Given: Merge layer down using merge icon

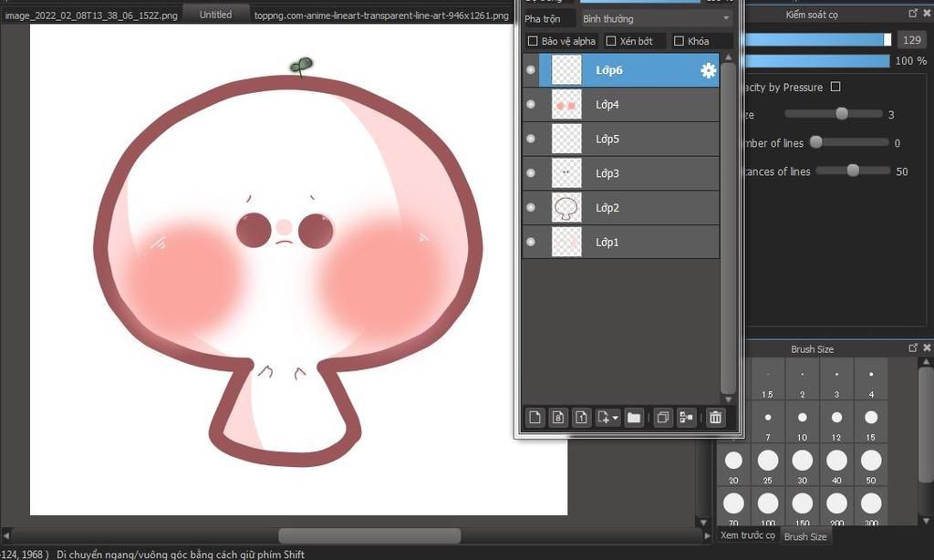Looking at the screenshot, I should click(687, 418).
